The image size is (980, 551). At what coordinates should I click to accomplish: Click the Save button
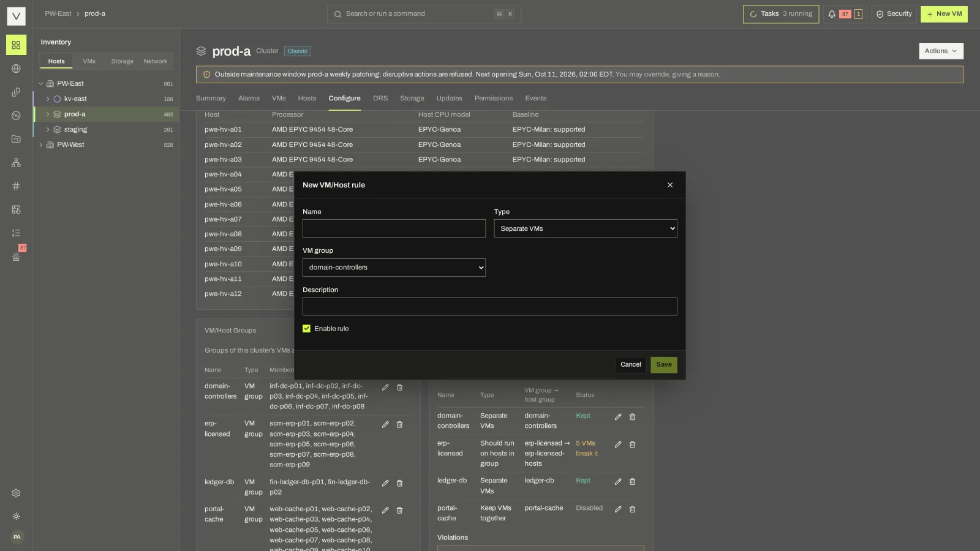(x=664, y=365)
